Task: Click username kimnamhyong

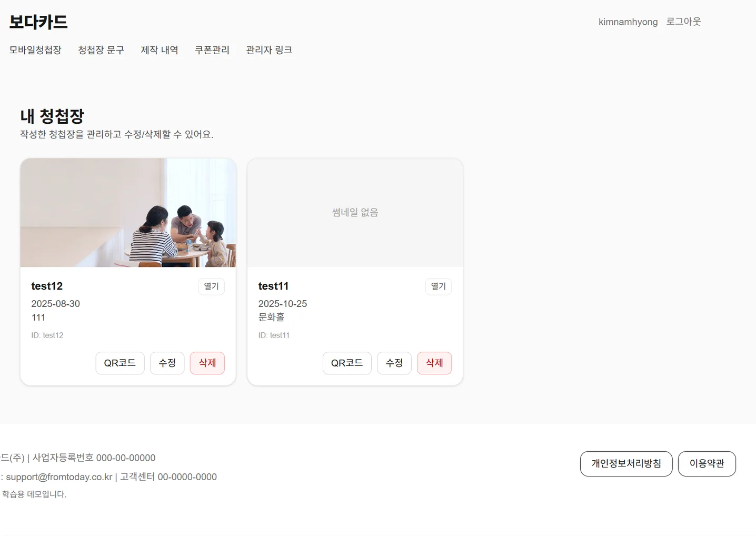Action: point(628,22)
